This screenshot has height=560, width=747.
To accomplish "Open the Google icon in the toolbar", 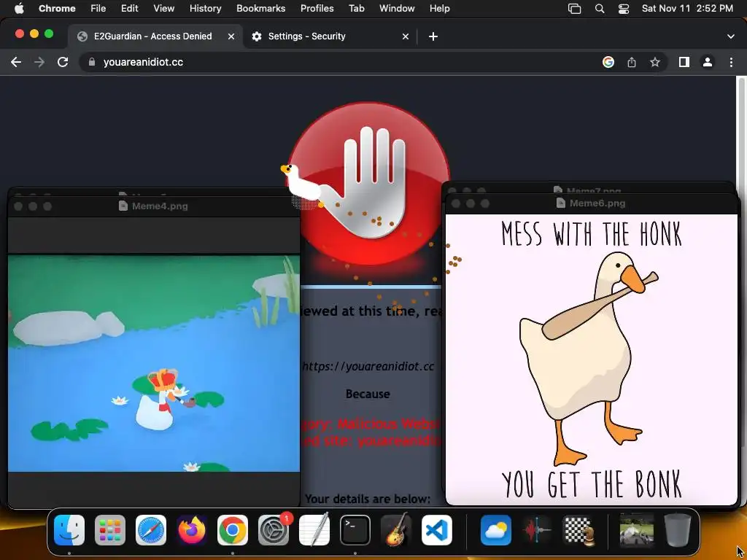I will 608,63.
